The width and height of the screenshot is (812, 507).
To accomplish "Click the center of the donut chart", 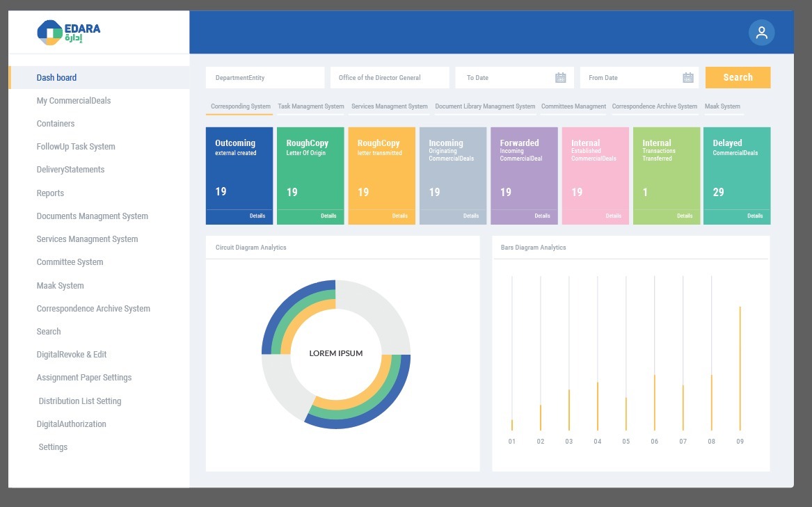I will pos(336,353).
